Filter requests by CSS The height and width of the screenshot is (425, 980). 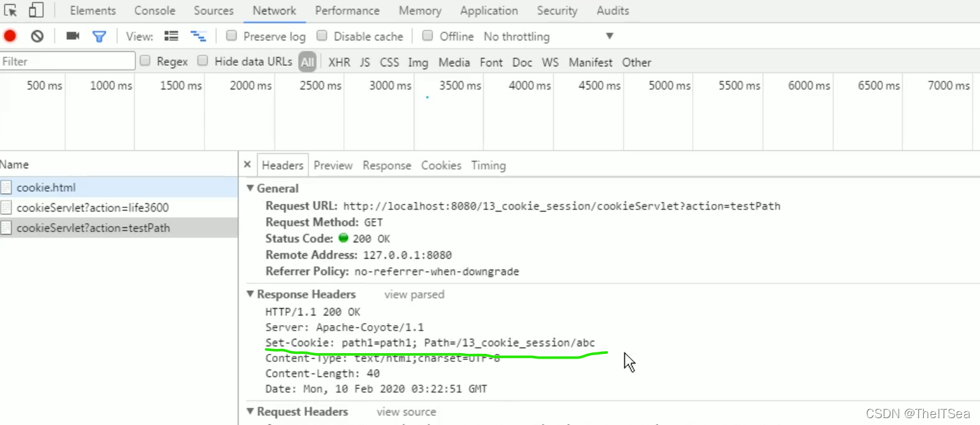389,62
